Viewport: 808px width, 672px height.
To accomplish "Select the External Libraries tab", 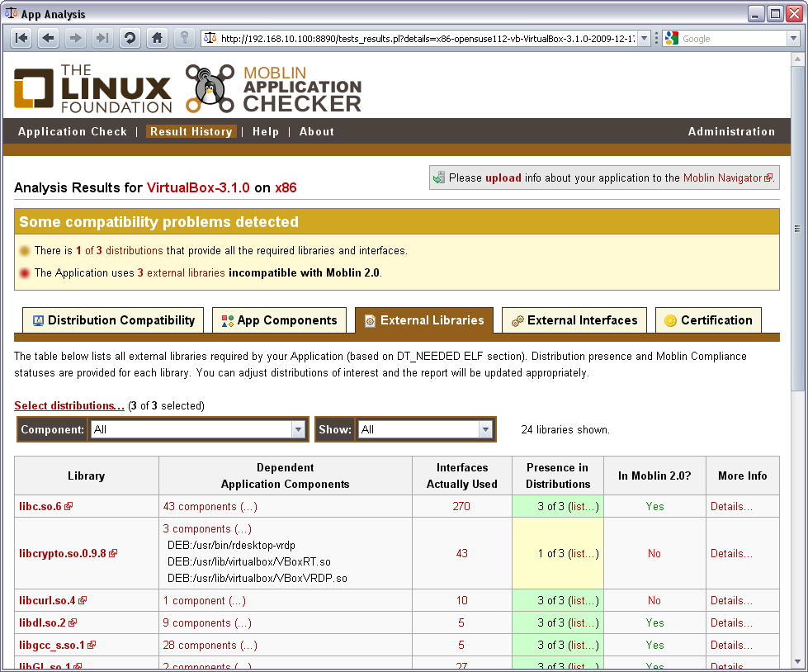I will coord(424,320).
